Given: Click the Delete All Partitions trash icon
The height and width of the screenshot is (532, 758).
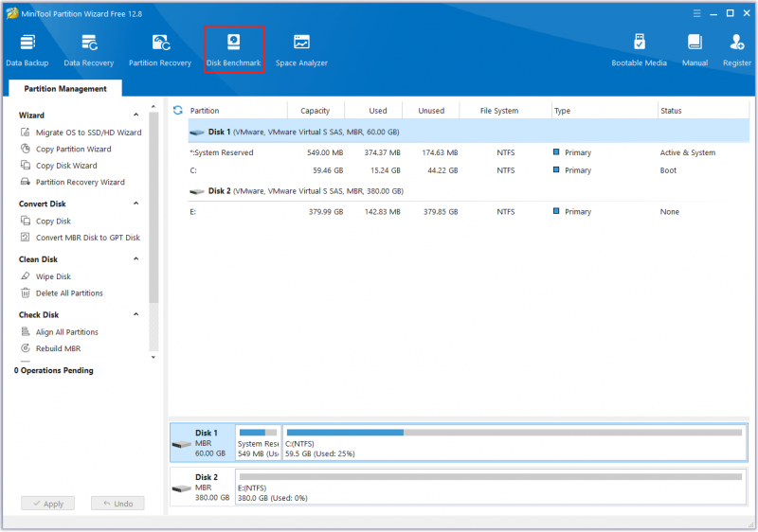Looking at the screenshot, I should [x=26, y=293].
